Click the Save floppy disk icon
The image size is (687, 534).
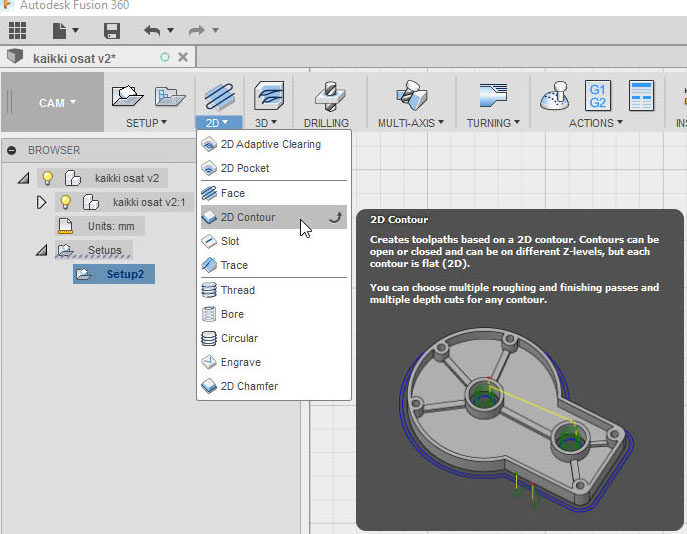pos(112,31)
